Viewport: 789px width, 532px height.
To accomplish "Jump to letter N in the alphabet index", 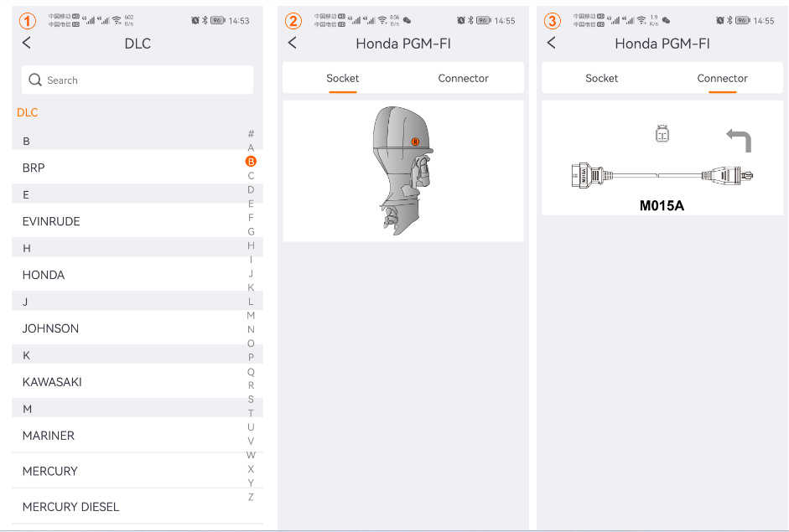I will pyautogui.click(x=251, y=329).
